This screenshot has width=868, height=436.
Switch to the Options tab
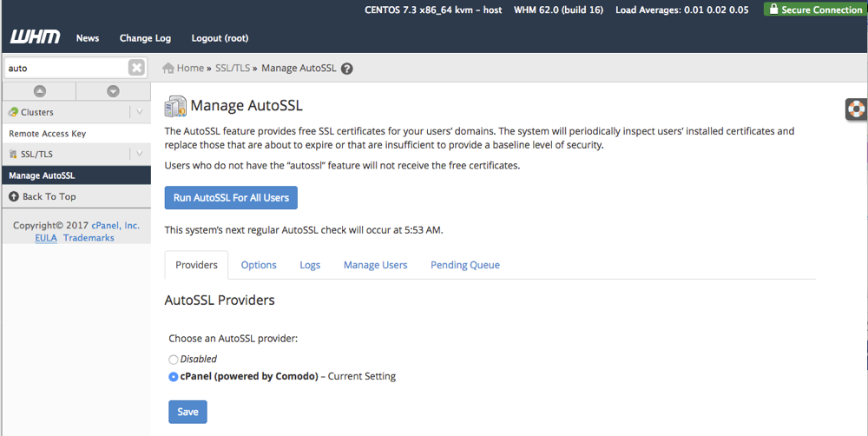tap(259, 265)
